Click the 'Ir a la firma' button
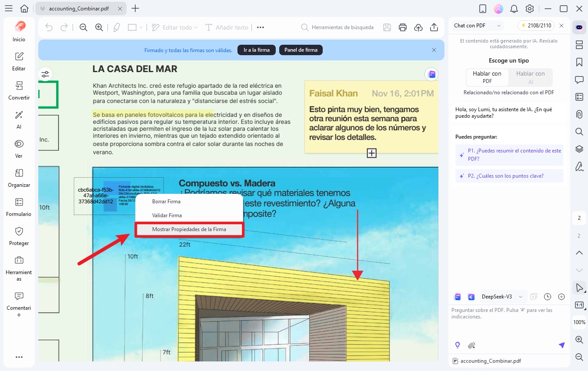 [x=256, y=50]
